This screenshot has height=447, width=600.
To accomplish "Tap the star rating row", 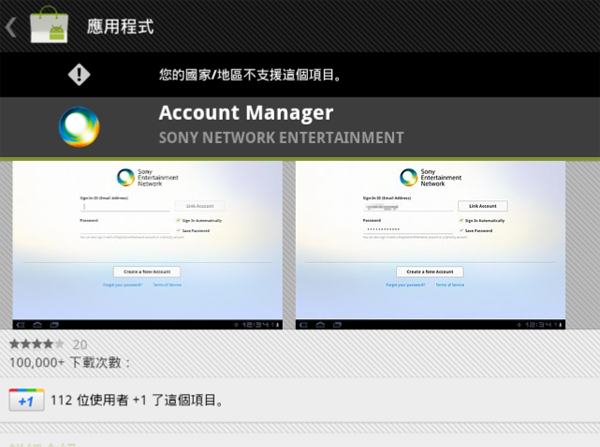I will click(37, 344).
